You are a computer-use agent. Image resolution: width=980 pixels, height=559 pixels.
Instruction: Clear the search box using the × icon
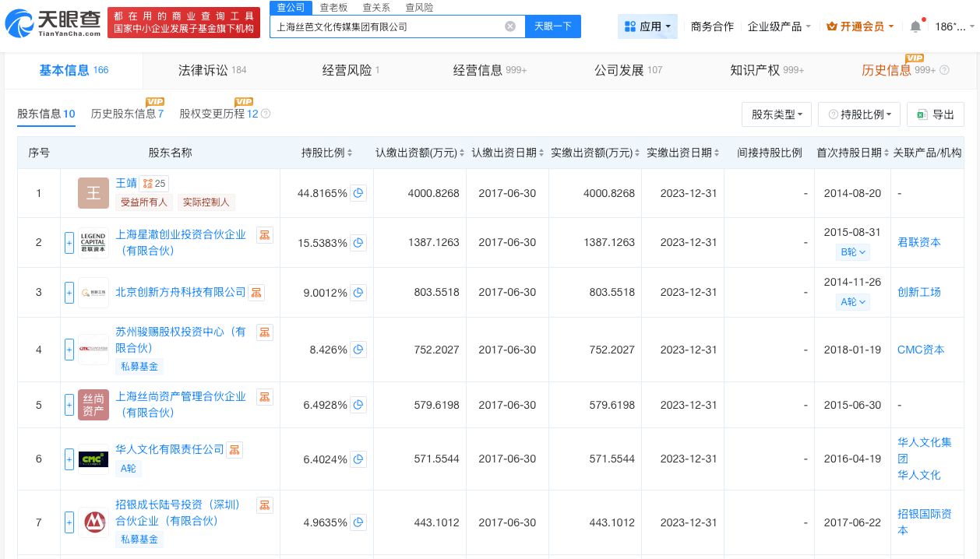tap(510, 26)
